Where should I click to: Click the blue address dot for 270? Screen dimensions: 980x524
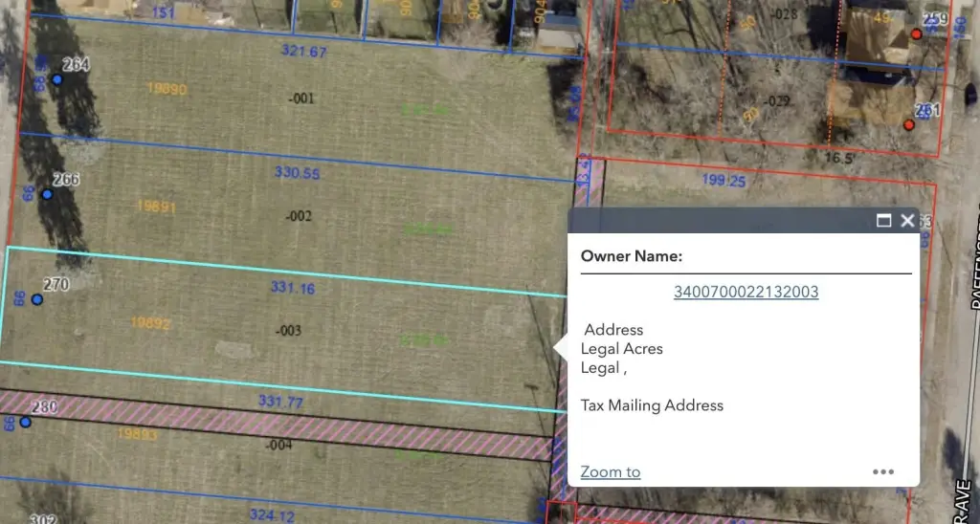pyautogui.click(x=37, y=299)
